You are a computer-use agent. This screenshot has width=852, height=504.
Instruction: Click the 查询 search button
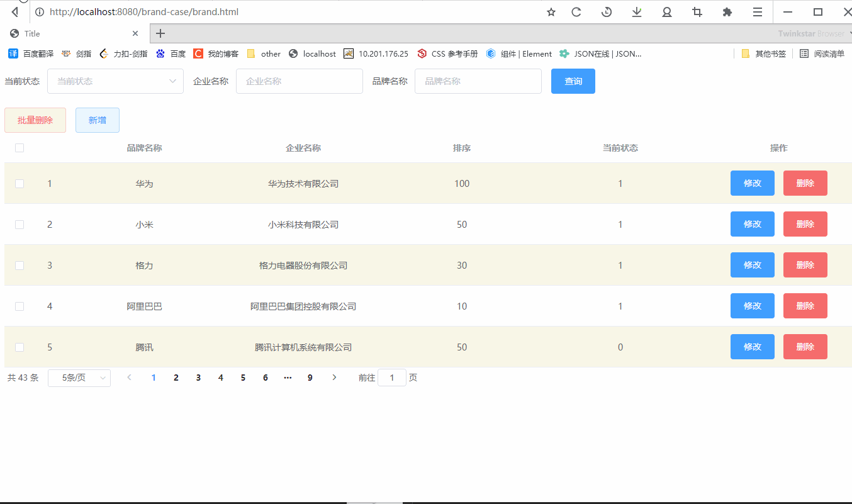point(573,81)
